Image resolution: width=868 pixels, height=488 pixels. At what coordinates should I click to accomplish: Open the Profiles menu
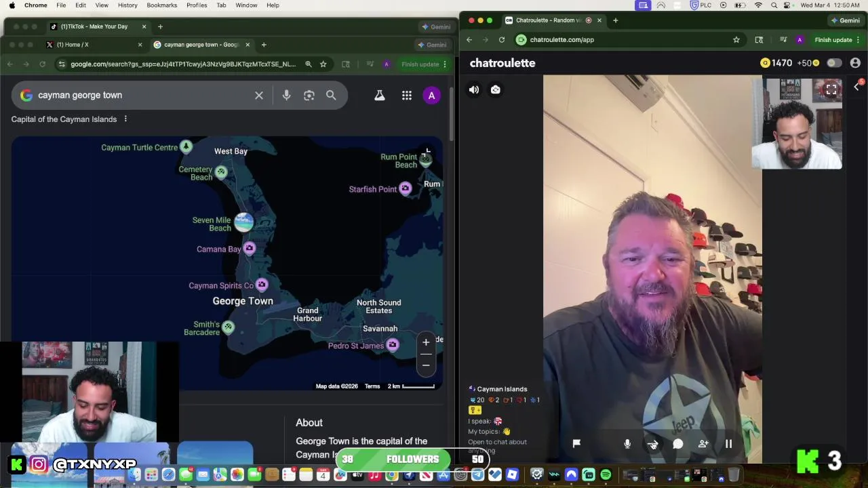[197, 5]
